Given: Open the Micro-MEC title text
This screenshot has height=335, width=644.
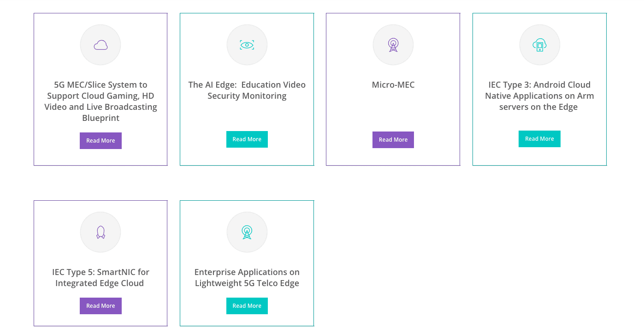Looking at the screenshot, I should pos(393,85).
